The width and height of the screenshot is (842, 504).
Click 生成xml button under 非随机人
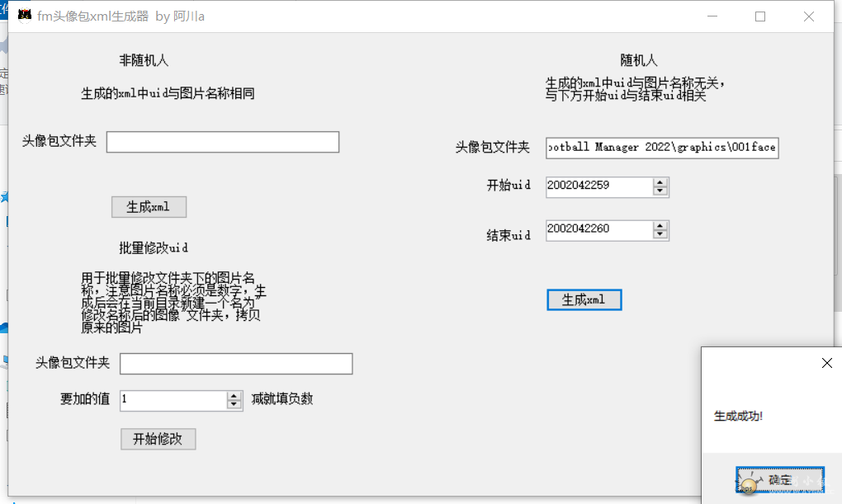[149, 207]
